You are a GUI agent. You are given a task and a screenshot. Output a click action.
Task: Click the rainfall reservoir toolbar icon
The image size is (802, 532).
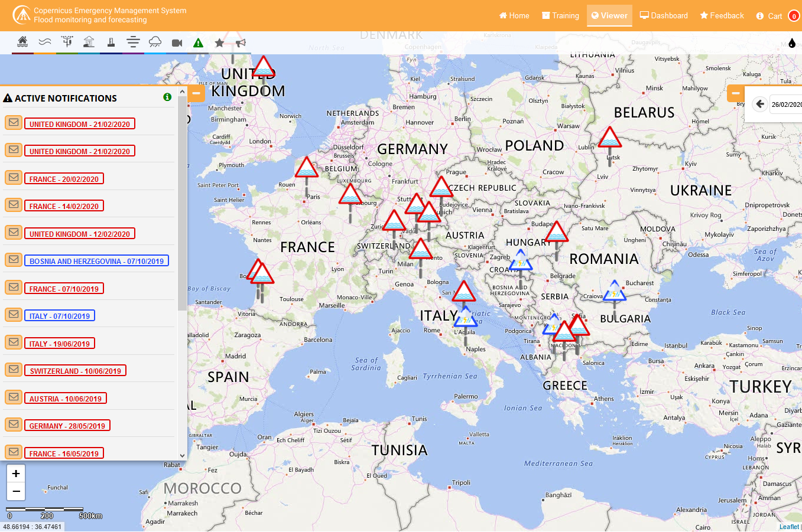tap(89, 41)
